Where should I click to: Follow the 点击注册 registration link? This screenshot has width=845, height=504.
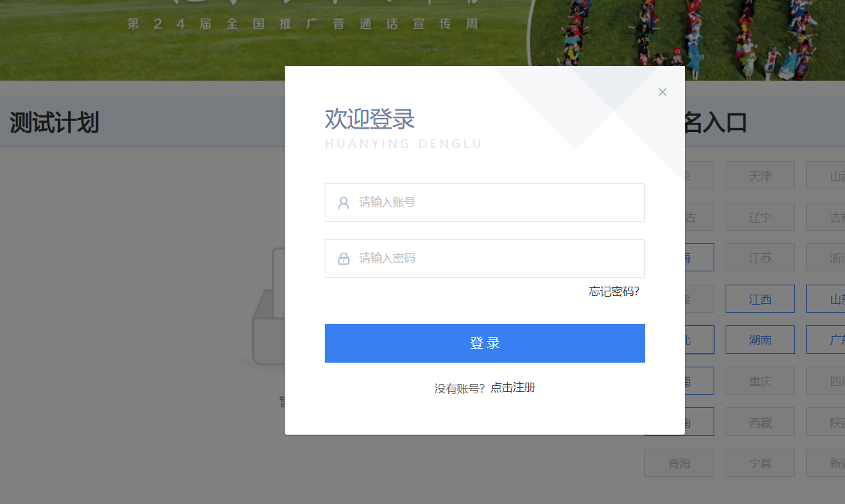coord(513,388)
